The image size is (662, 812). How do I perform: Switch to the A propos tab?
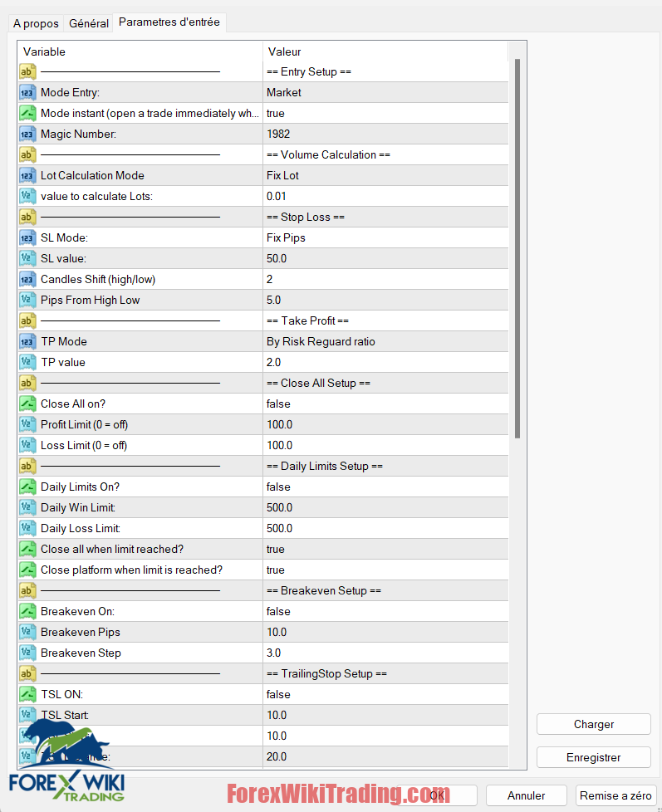click(36, 23)
